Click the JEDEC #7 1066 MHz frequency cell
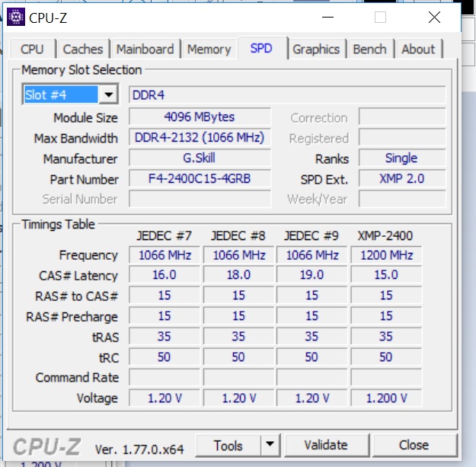 coord(165,255)
